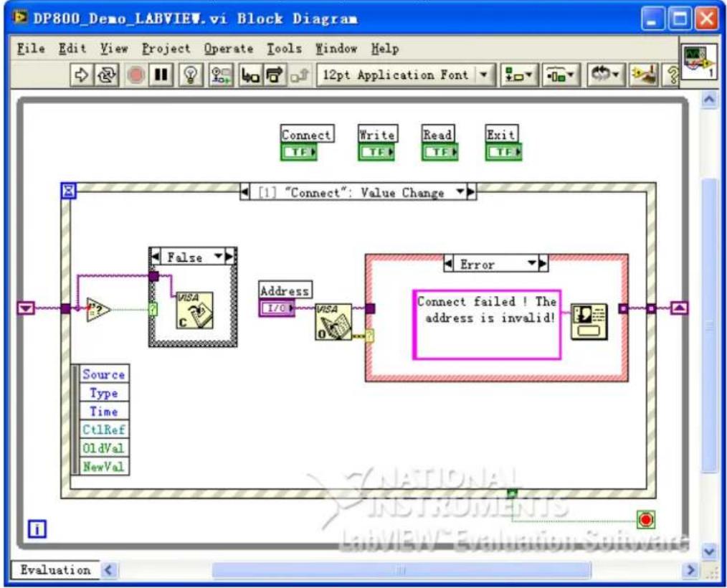This screenshot has width=727, height=588.
Task: Click the Context Help question mark button
Action: (673, 75)
